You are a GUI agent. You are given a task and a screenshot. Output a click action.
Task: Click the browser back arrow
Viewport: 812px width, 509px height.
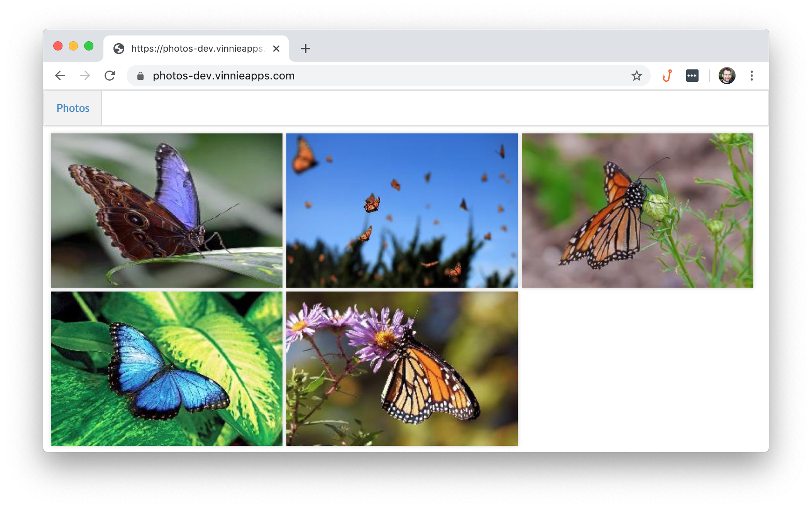(x=60, y=76)
